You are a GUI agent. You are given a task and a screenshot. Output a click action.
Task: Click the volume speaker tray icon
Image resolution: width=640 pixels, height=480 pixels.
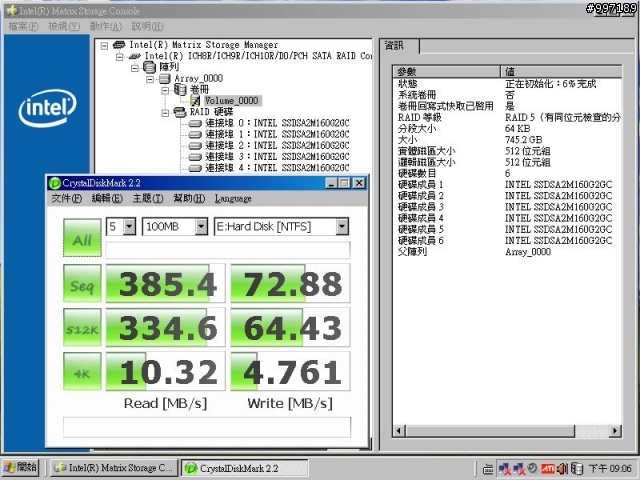(562, 469)
